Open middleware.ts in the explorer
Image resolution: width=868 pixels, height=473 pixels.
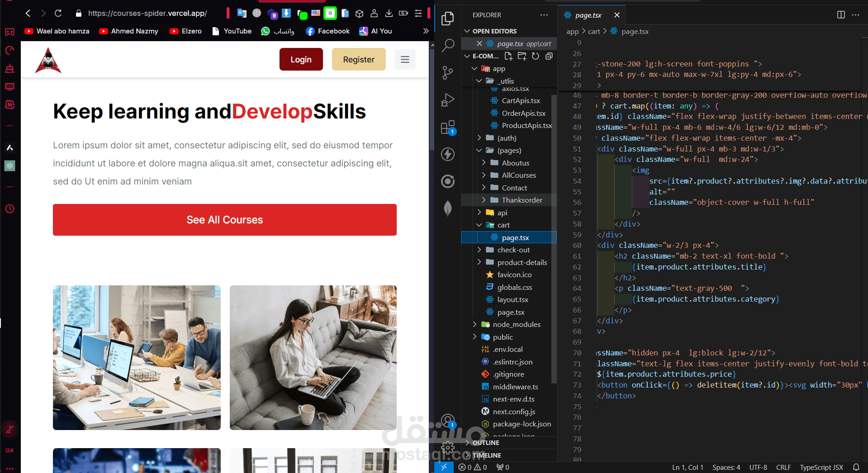click(515, 387)
